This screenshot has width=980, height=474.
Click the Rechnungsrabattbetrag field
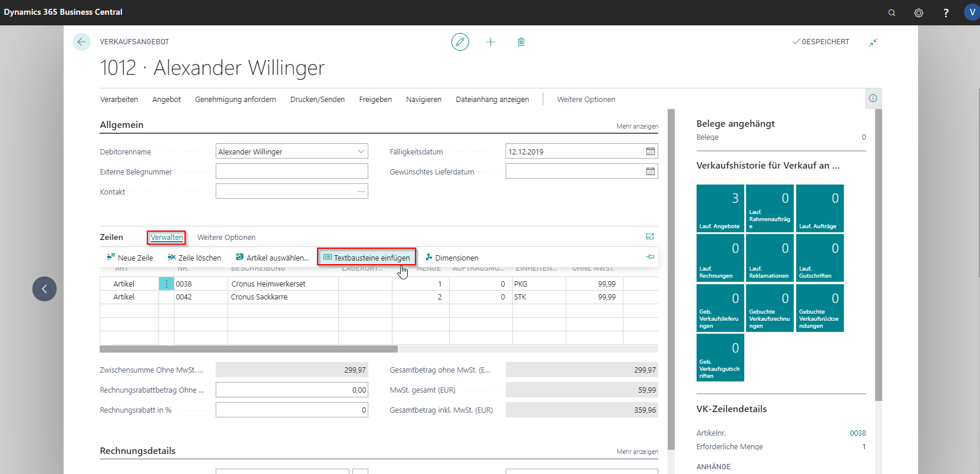coord(292,390)
